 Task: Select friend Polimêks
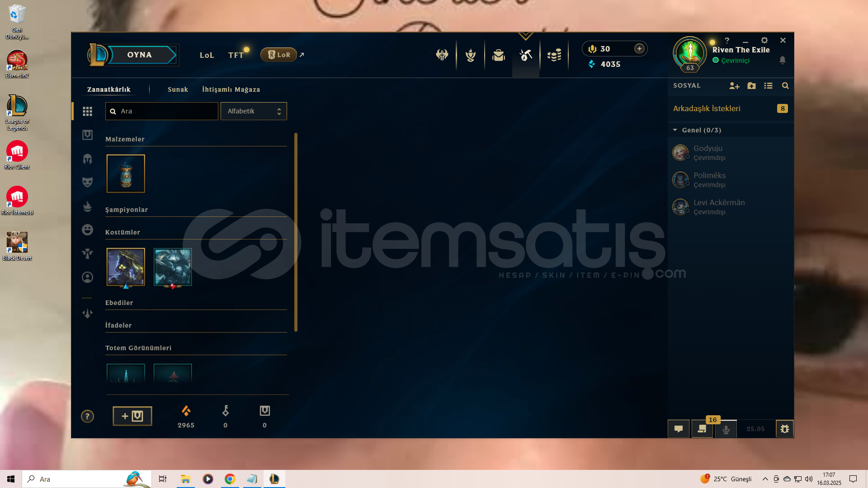[731, 180]
